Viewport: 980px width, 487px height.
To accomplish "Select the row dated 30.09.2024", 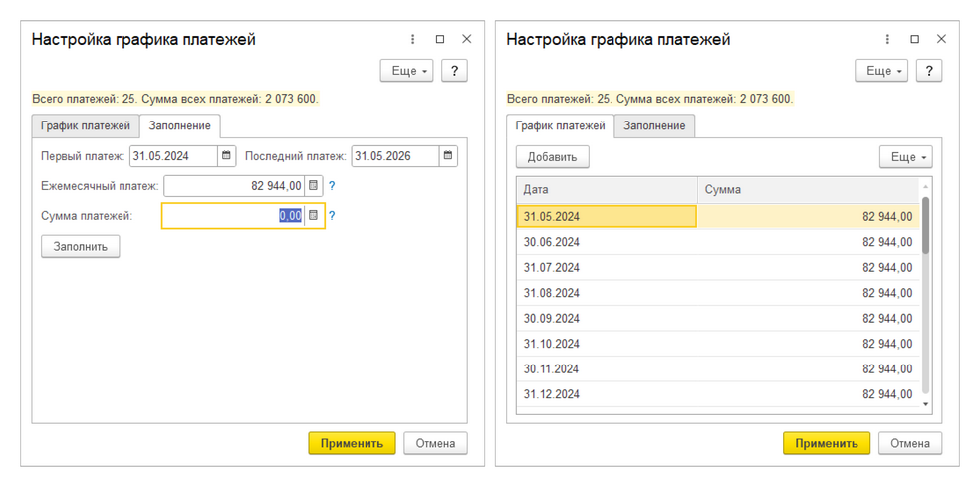I will (x=606, y=319).
